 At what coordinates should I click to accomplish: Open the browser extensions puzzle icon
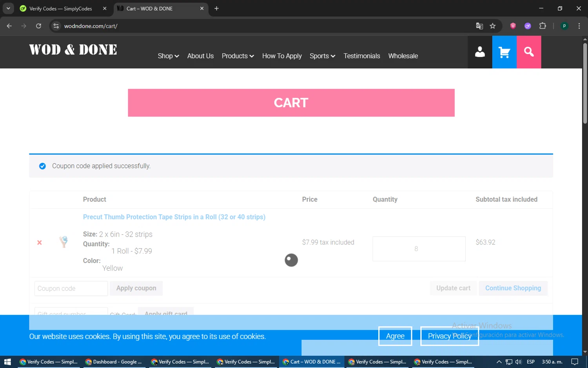tap(543, 26)
